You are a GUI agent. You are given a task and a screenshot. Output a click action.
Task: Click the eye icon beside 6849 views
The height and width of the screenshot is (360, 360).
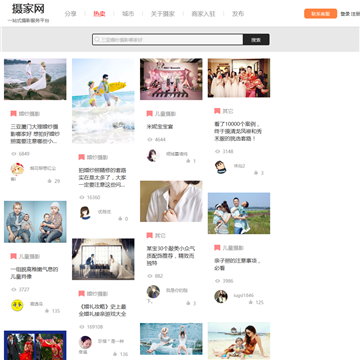coord(14,154)
